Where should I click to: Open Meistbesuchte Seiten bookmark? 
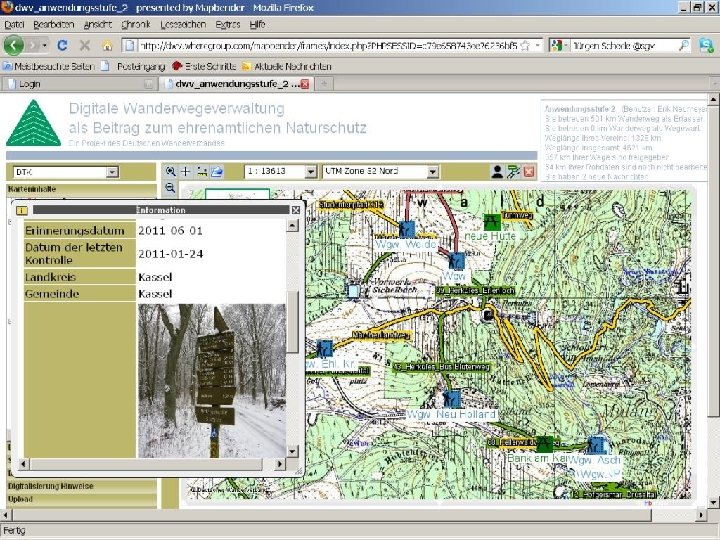(48, 67)
